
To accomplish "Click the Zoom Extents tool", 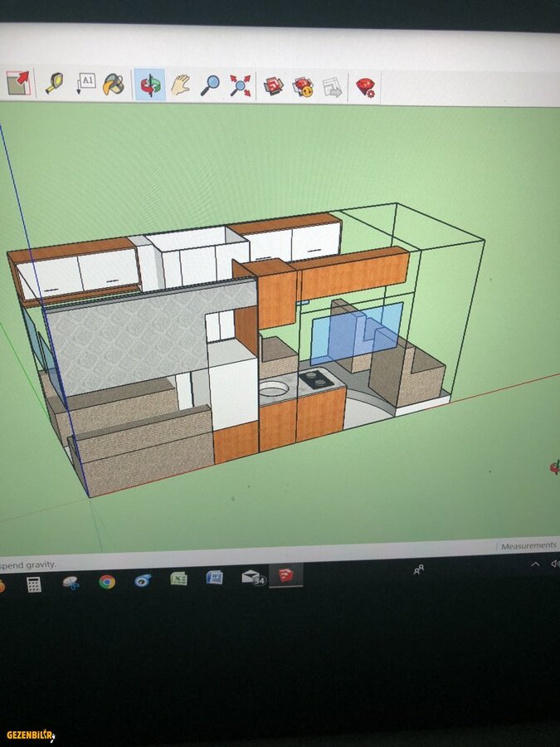I will coord(241,85).
